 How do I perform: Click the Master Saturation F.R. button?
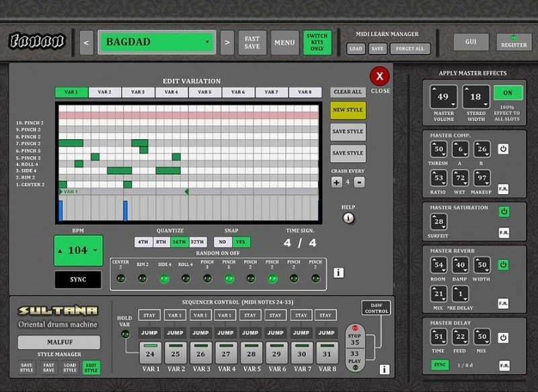coord(504,233)
